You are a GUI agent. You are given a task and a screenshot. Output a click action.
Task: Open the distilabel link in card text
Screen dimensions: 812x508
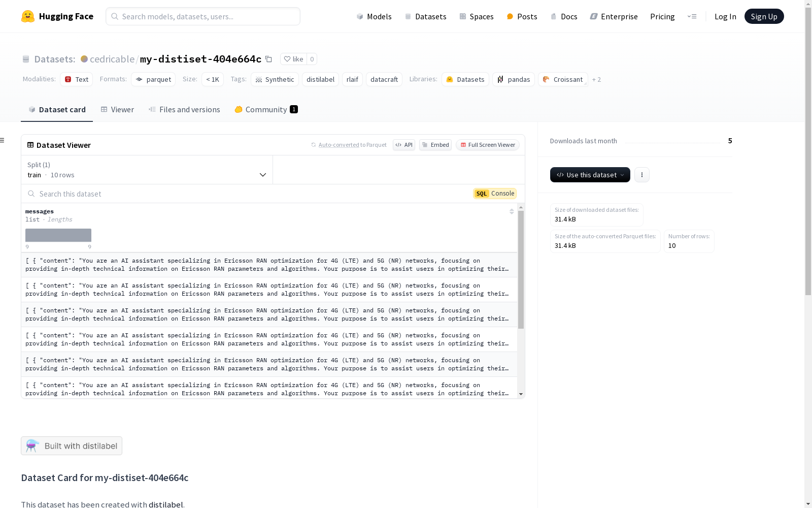(165, 504)
